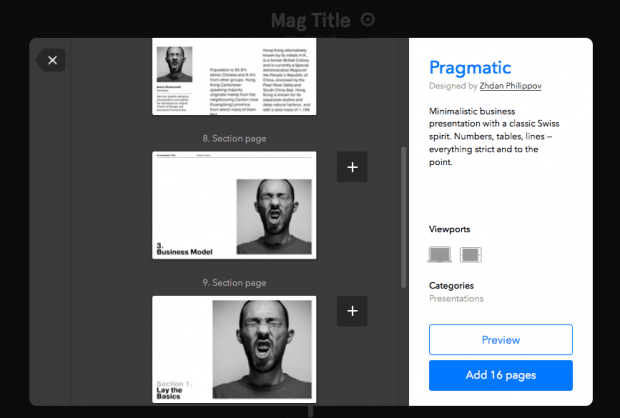Click the "9. Section page" label
620x418 pixels.
(x=234, y=283)
